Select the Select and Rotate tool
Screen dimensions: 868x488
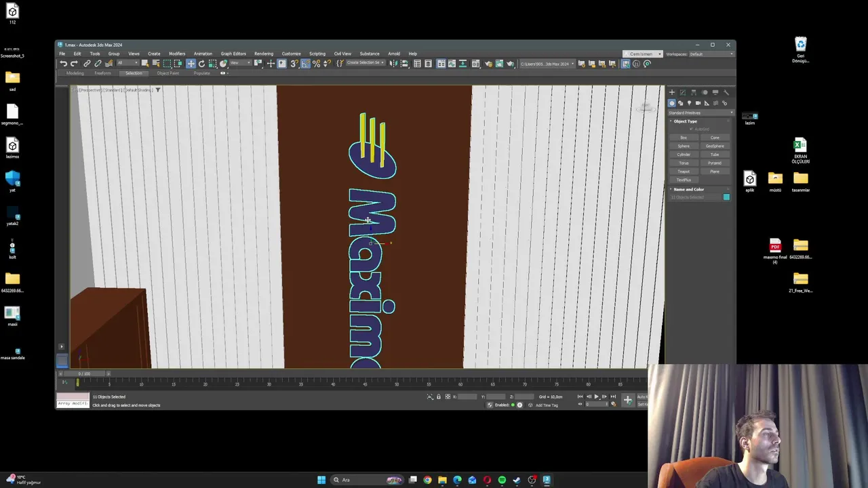(x=201, y=64)
